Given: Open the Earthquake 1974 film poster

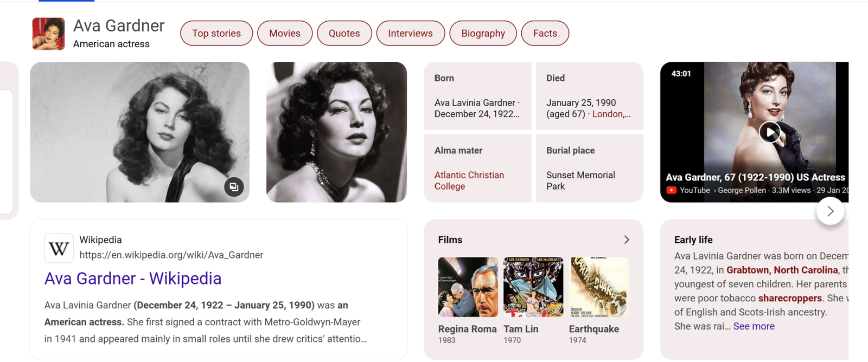Looking at the screenshot, I should 598,287.
